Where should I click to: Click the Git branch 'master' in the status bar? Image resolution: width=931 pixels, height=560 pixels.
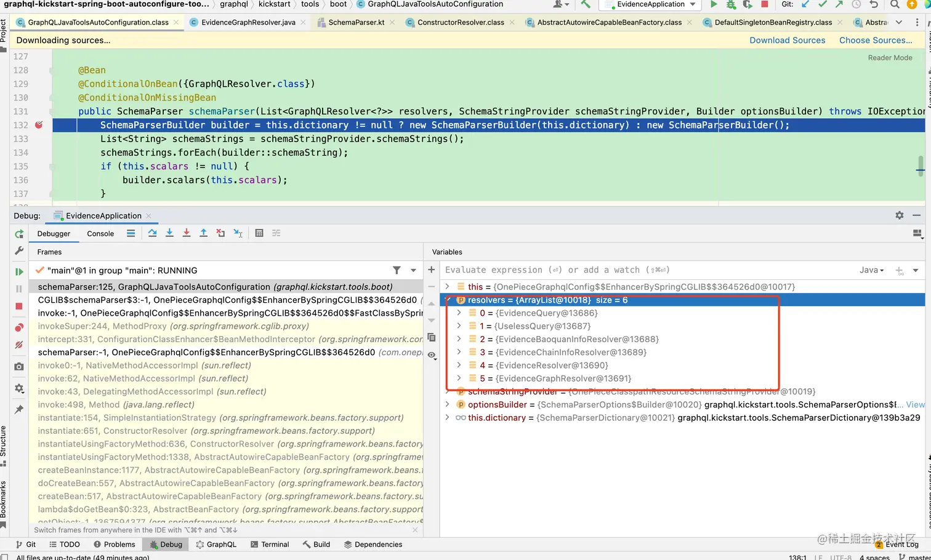tap(915, 556)
